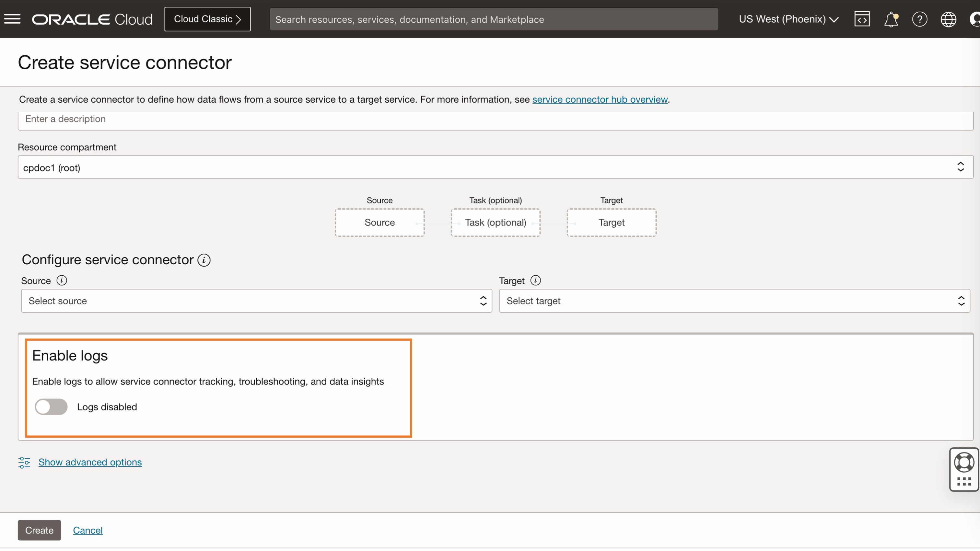Click the Configure service connector info icon

[204, 260]
